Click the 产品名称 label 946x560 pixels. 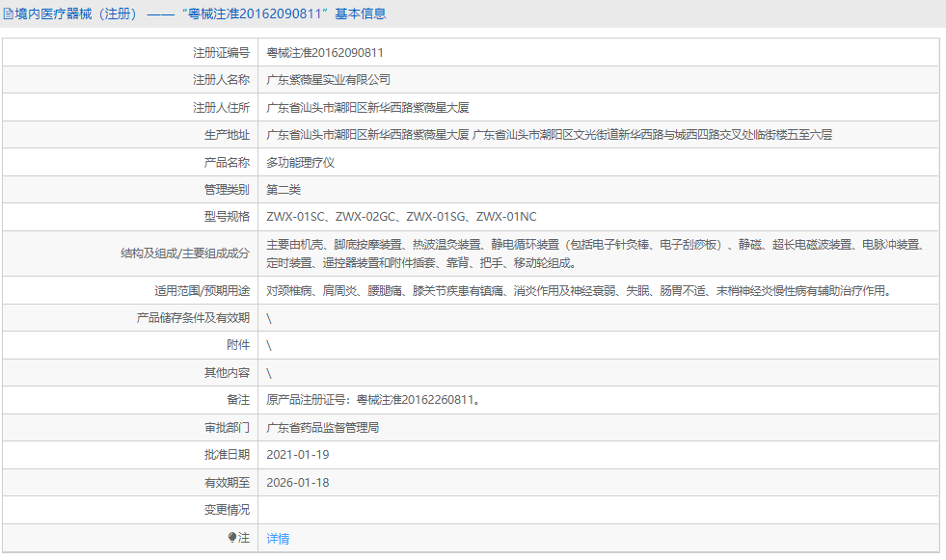point(227,163)
